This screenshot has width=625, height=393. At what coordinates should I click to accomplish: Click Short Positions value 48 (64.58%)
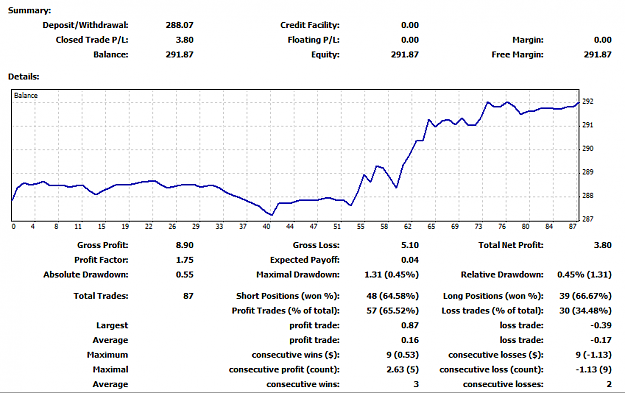point(393,296)
